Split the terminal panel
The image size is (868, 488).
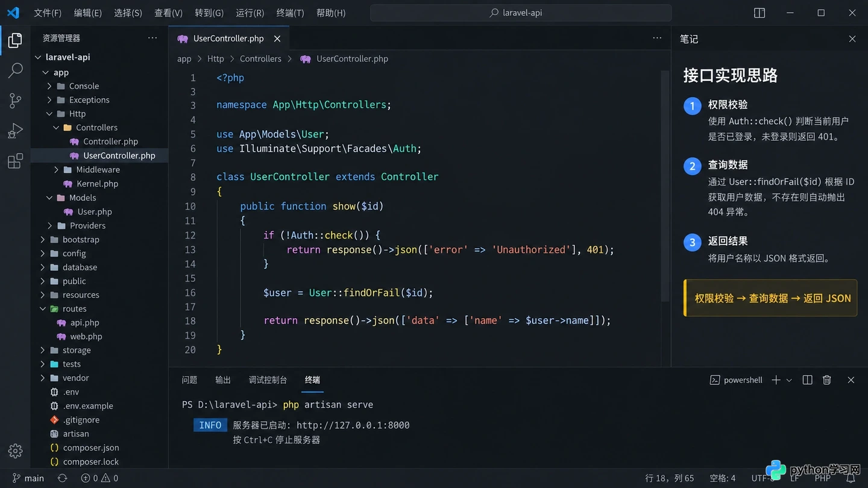808,380
